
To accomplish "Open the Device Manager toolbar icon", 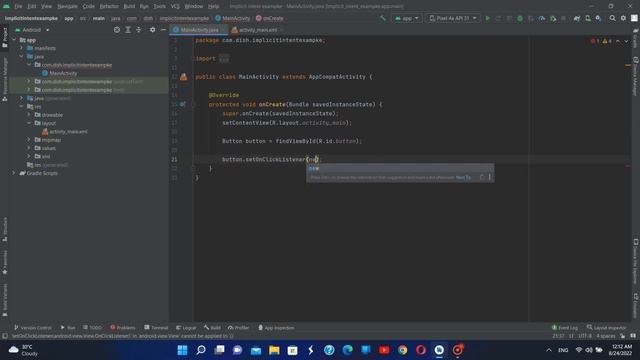I will (588, 18).
